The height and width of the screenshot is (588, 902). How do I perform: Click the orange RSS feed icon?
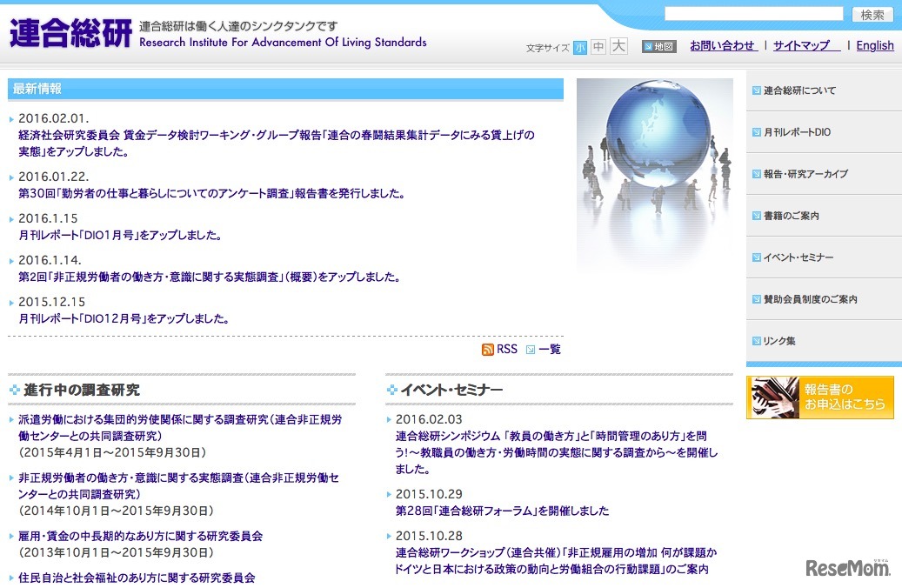(488, 349)
